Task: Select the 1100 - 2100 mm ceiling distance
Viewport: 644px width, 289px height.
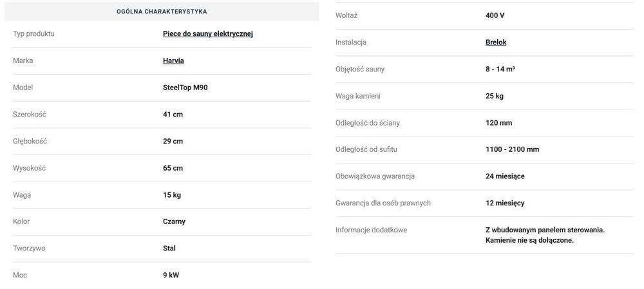Action: [512, 149]
